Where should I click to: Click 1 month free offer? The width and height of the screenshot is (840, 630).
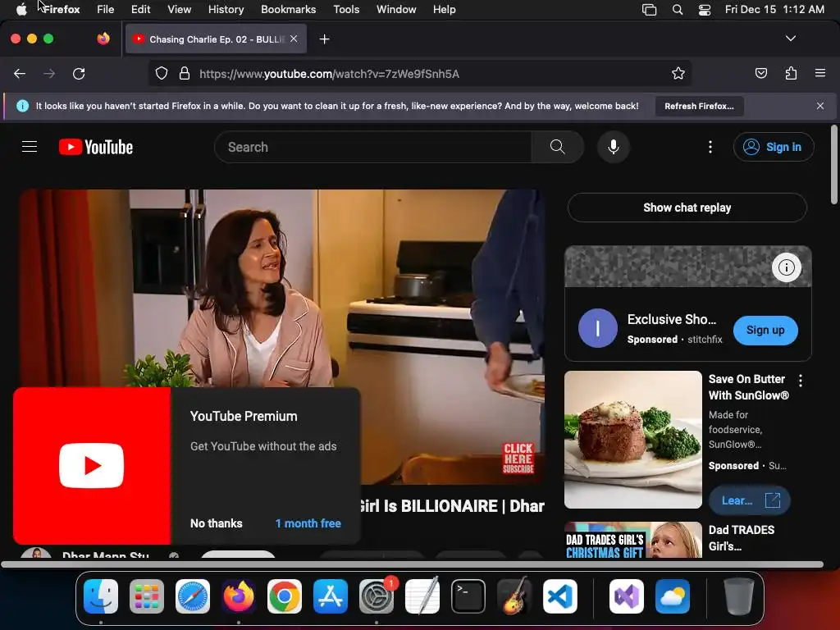(308, 523)
